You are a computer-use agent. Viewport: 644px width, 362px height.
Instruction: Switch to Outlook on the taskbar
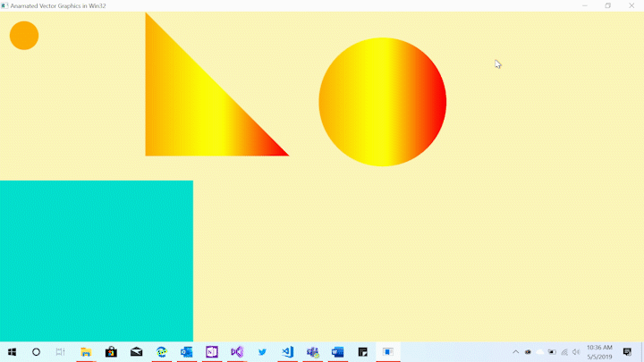pyautogui.click(x=186, y=352)
